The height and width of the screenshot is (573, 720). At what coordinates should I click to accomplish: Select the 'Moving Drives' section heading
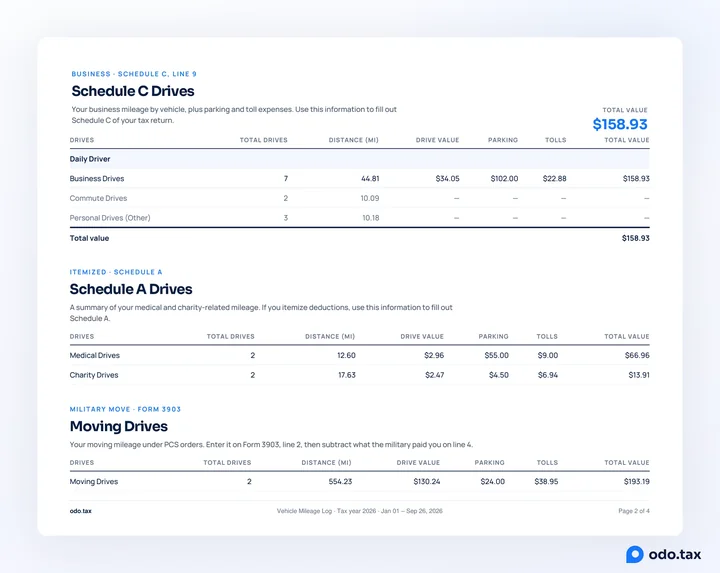tap(118, 426)
